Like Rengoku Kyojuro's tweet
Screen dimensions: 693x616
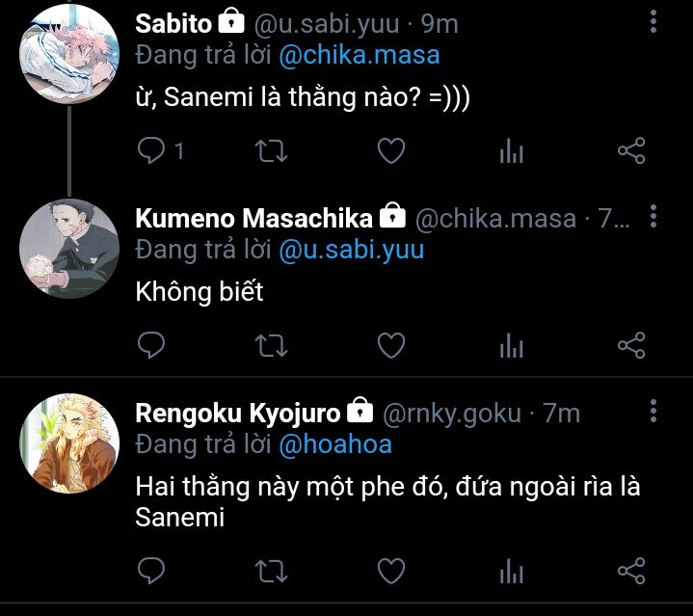point(389,571)
